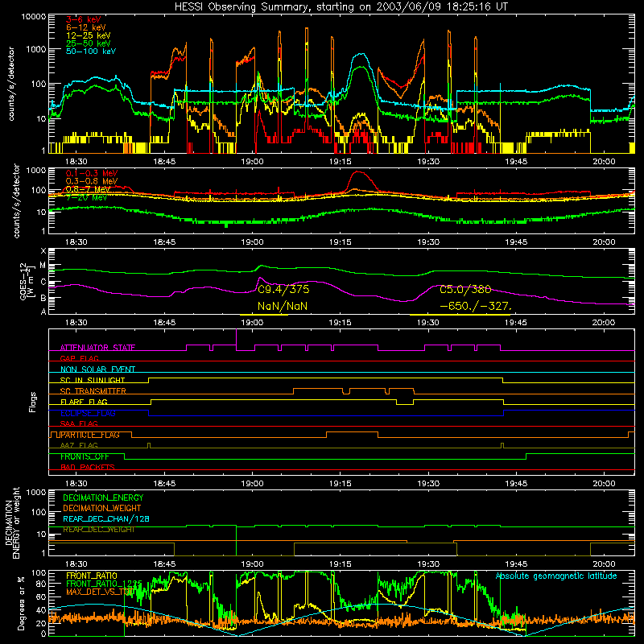
Task: Click the C9.4/375 flare annotation
Action: pyautogui.click(x=283, y=290)
